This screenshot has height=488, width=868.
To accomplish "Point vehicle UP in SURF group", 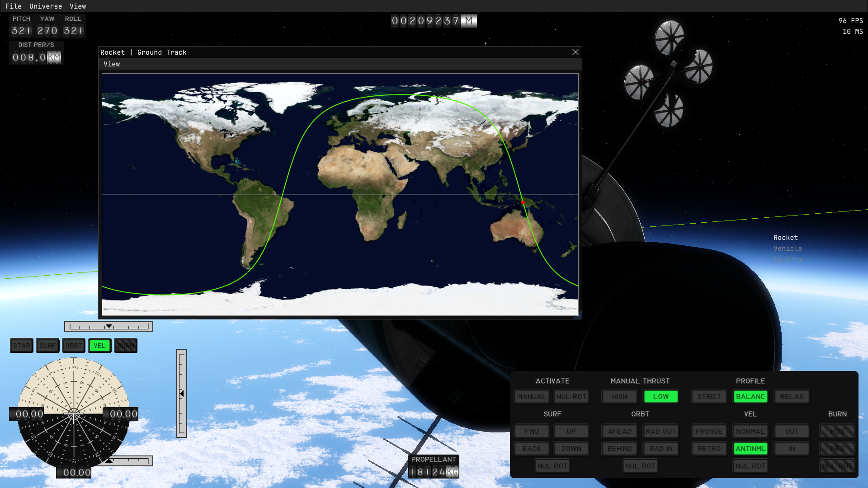I will click(x=571, y=432).
